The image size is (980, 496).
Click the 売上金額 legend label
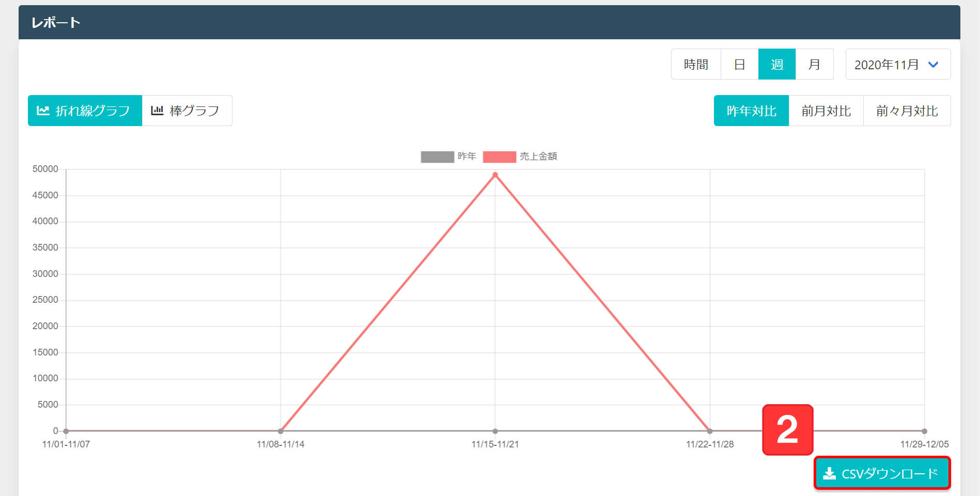pos(538,156)
